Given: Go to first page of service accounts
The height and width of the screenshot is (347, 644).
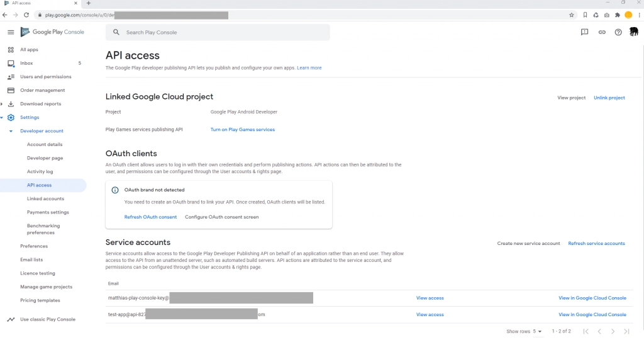Looking at the screenshot, I should pos(586,331).
